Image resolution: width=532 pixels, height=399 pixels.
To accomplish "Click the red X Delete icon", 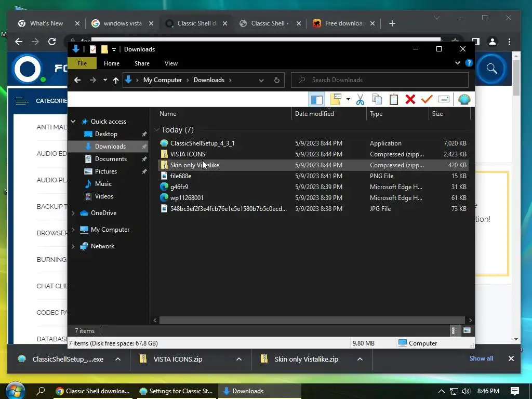I will pos(410,99).
